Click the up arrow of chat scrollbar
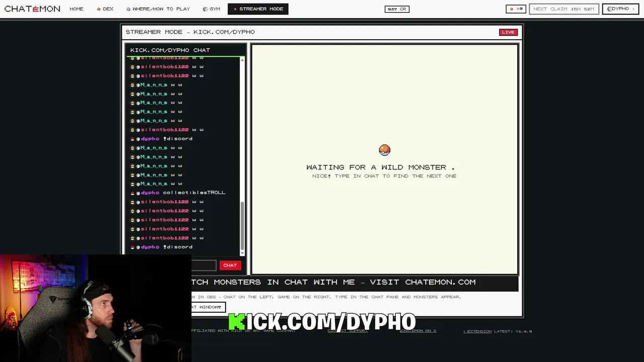The image size is (644, 362). click(x=242, y=60)
